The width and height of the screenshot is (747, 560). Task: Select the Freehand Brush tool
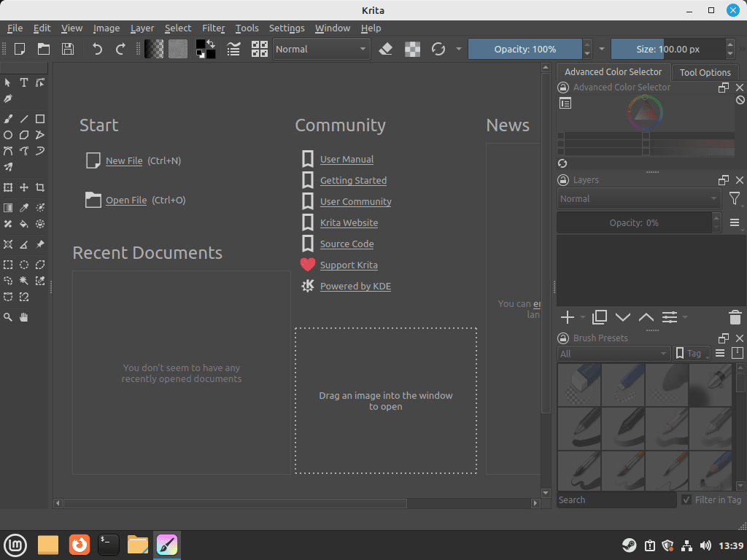[x=8, y=119]
